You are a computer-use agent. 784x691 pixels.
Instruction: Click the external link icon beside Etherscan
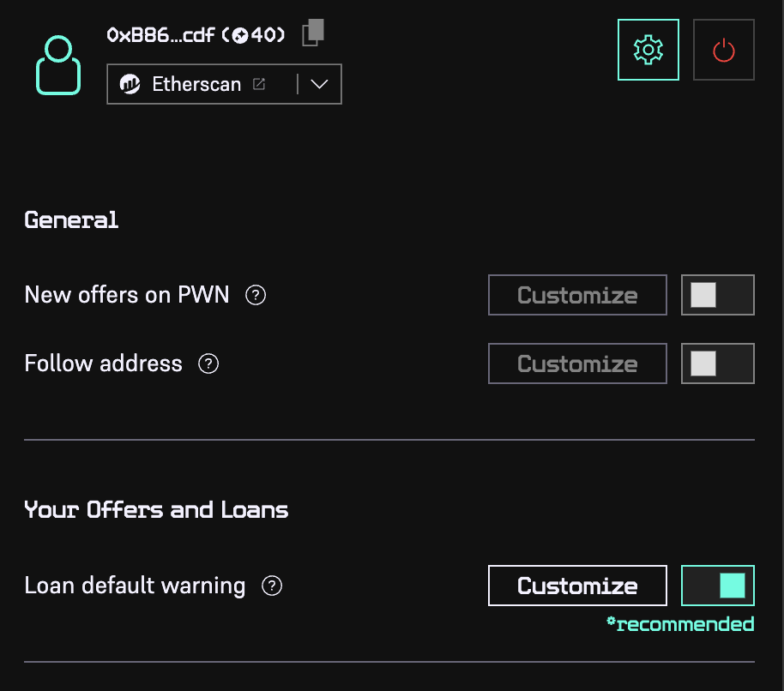(258, 84)
